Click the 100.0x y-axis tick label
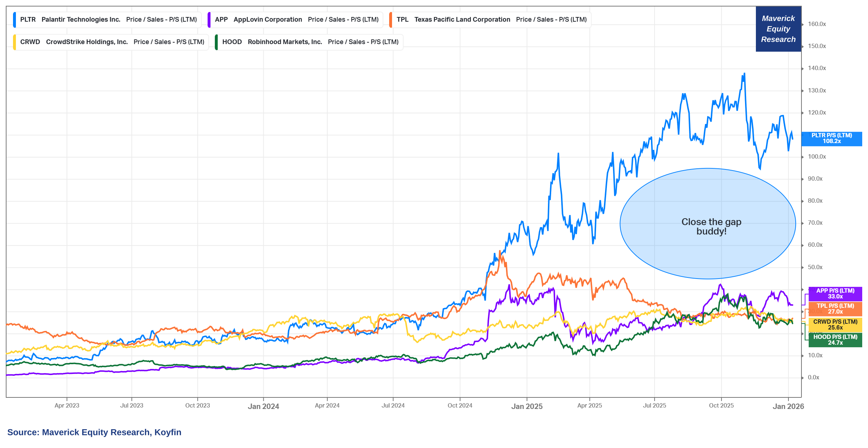This screenshot has height=448, width=868. coord(817,157)
